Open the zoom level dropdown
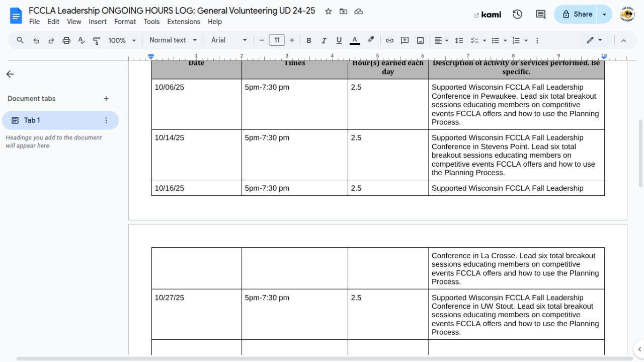Viewport: 644px width, 362px height. coord(122,40)
